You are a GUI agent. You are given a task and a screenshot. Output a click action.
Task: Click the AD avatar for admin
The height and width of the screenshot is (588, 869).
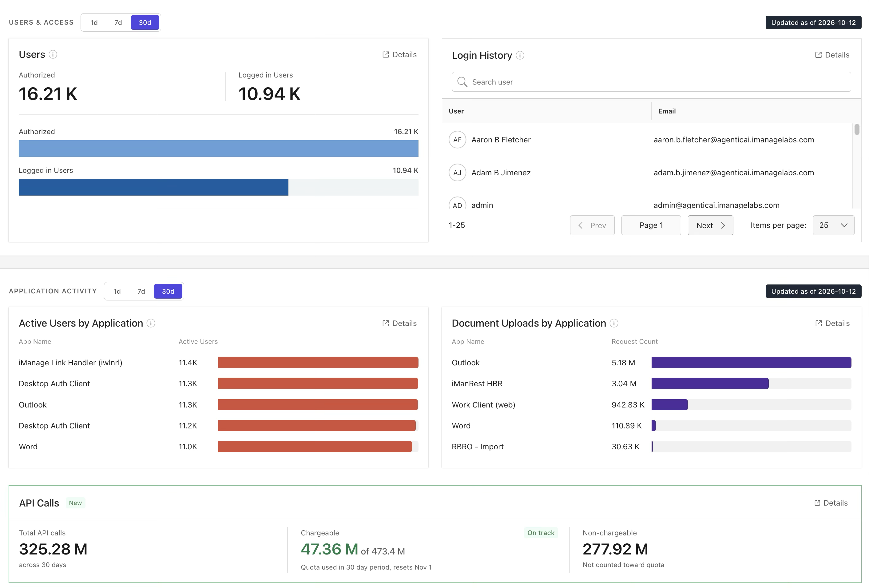(x=457, y=203)
